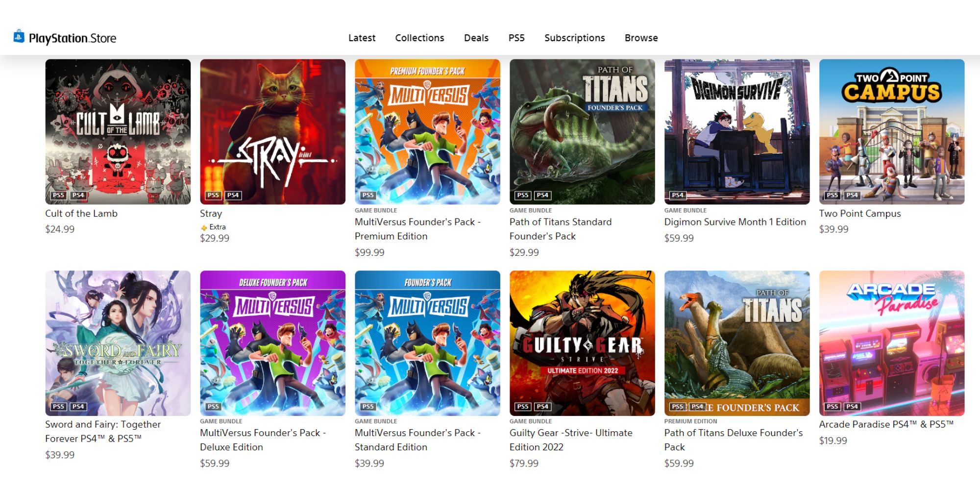This screenshot has width=980, height=490.
Task: Click the $99.99 MultiVersus Premium price
Action: 369,252
